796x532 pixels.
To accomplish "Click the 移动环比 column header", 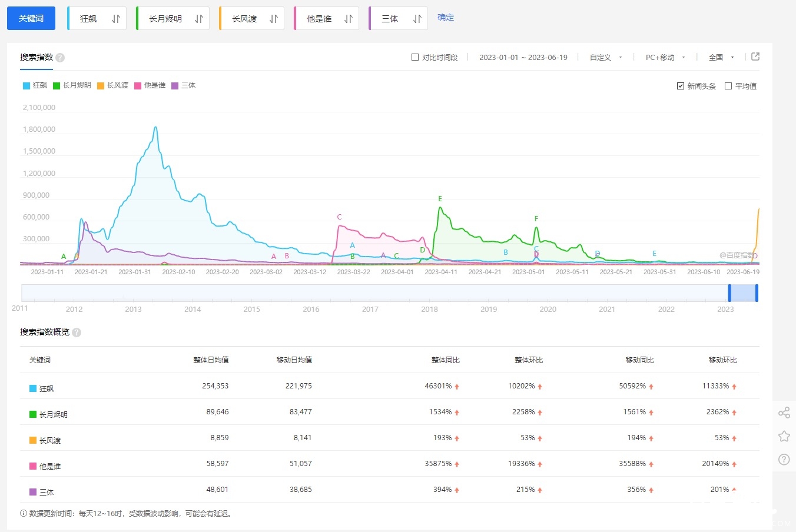I will coord(723,360).
